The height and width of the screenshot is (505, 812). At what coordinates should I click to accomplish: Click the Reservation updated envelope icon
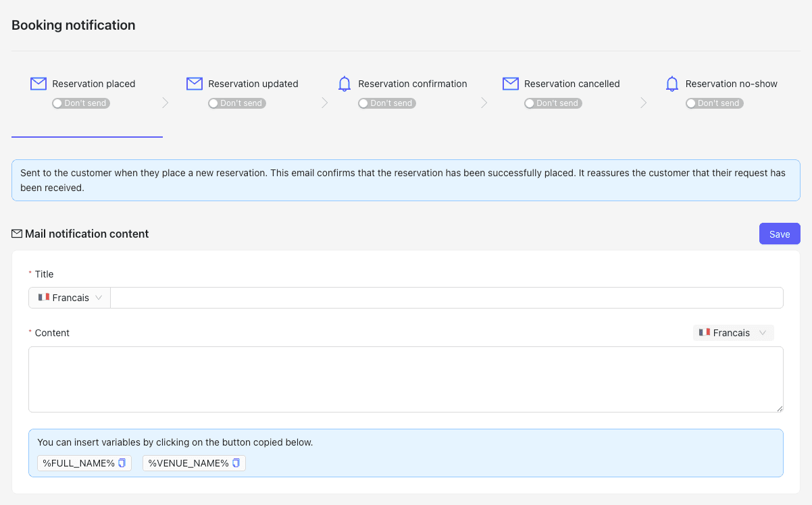tap(195, 84)
